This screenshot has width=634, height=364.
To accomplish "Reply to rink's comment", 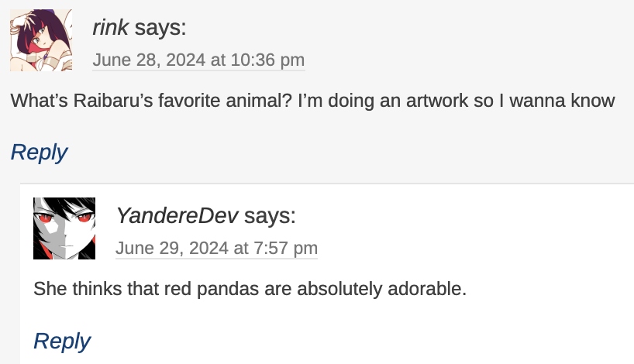I will (39, 153).
